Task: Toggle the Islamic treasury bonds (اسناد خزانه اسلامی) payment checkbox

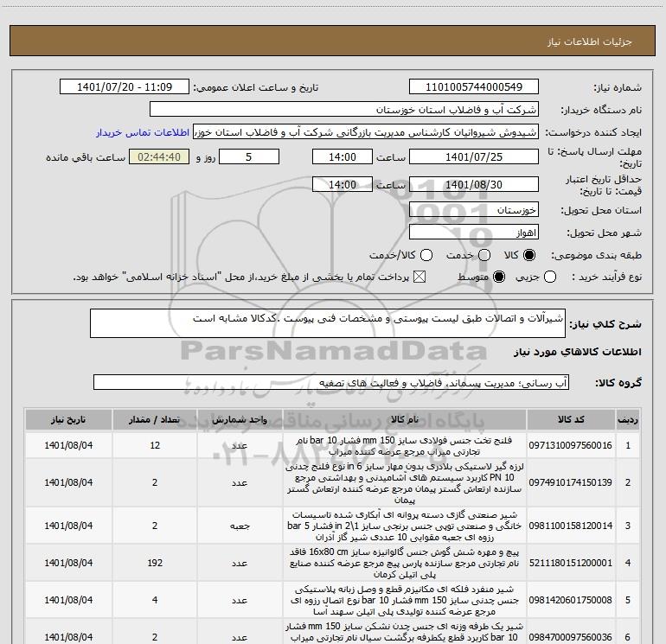Action: (x=419, y=277)
